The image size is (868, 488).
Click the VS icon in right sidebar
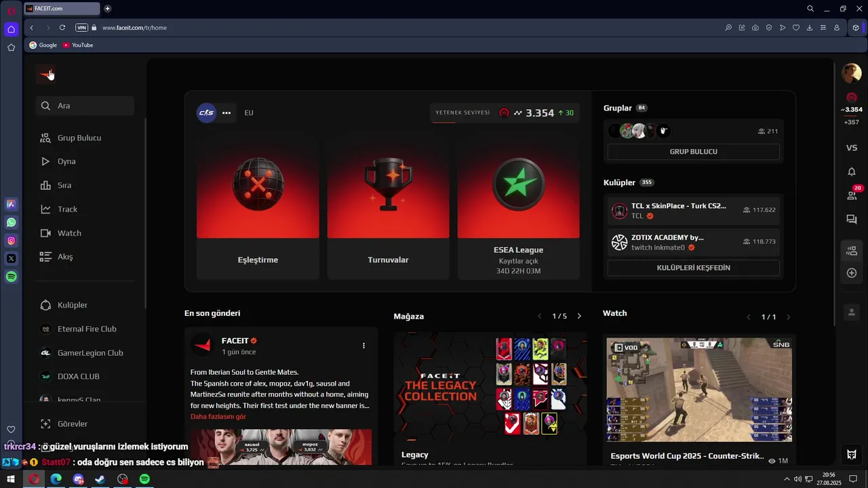tap(852, 148)
